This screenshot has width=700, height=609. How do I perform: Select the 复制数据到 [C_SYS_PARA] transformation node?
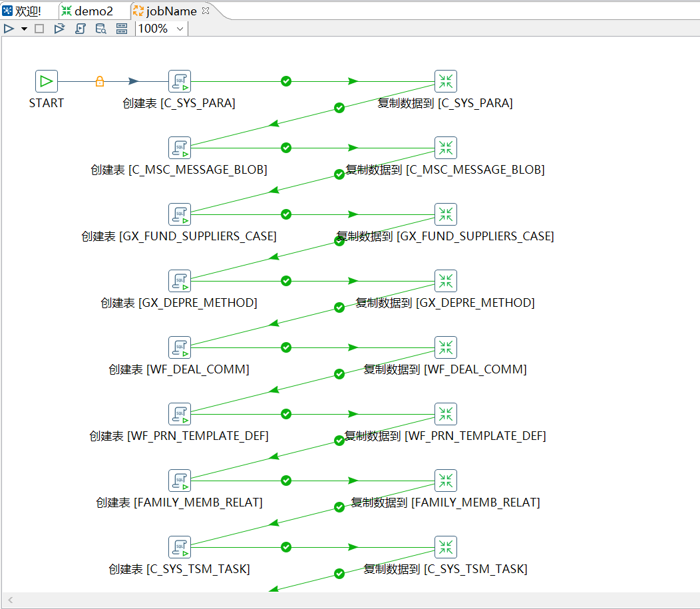[x=446, y=81]
